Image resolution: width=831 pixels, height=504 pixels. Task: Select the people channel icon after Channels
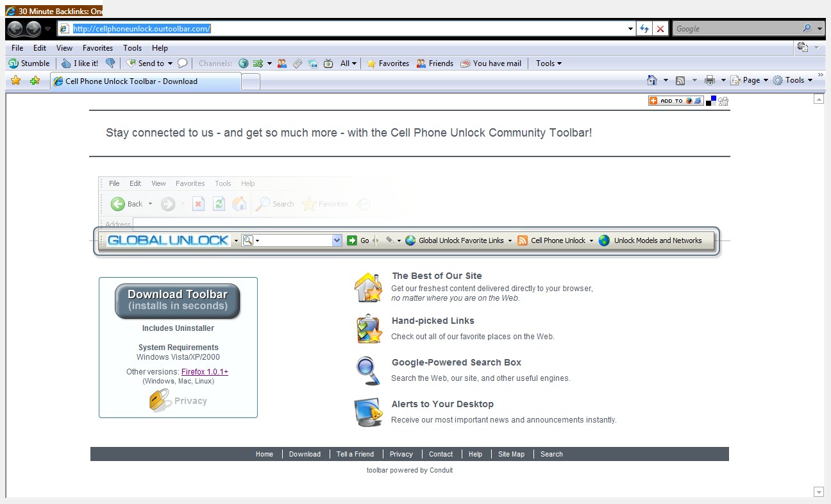[282, 63]
